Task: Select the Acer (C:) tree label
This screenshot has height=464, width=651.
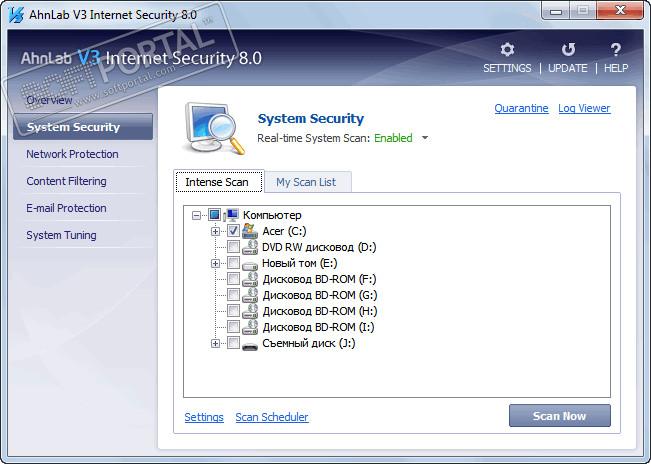Action: pyautogui.click(x=284, y=231)
